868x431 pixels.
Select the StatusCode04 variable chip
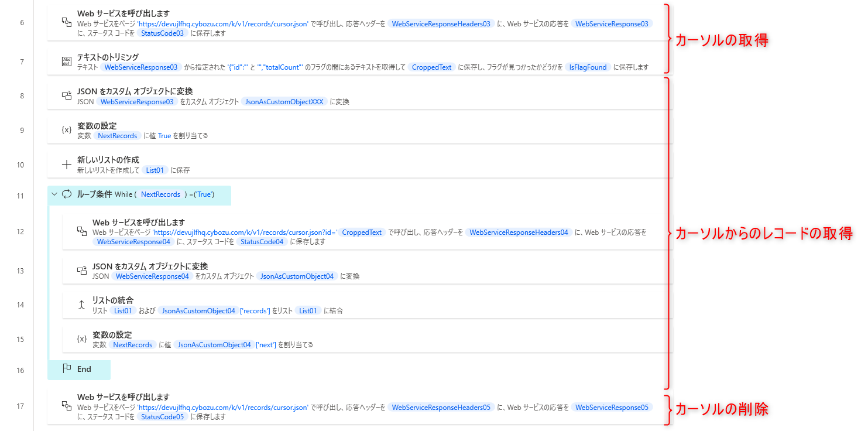[262, 242]
